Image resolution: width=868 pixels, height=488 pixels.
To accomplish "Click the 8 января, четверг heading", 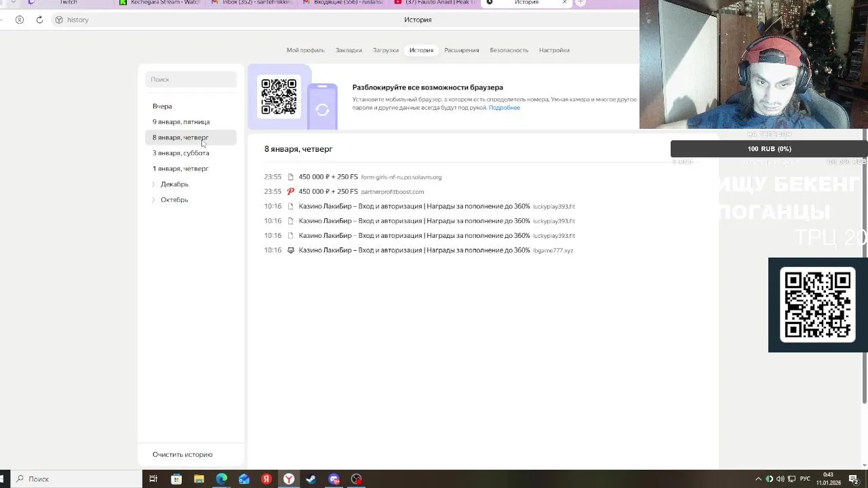I will coord(298,149).
